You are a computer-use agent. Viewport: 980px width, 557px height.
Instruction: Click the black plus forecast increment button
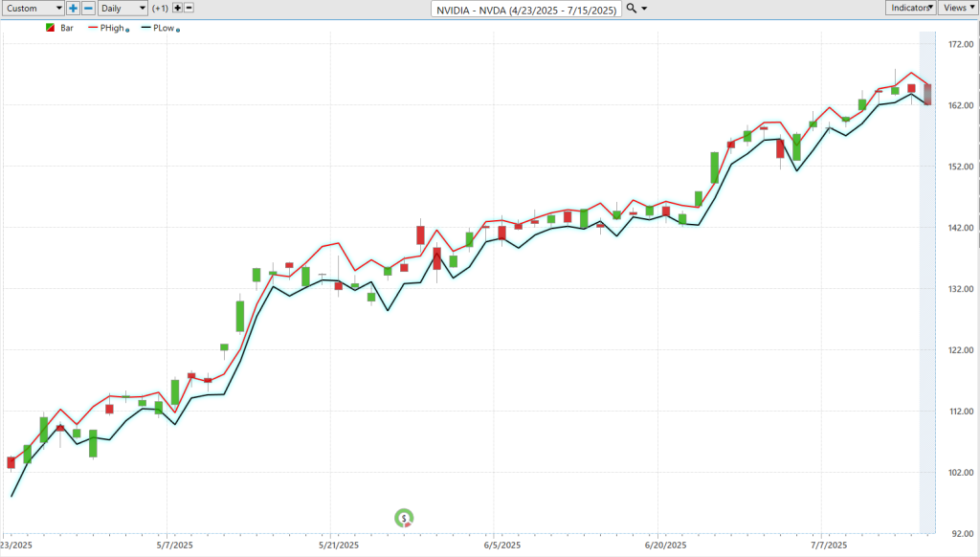pyautogui.click(x=176, y=8)
